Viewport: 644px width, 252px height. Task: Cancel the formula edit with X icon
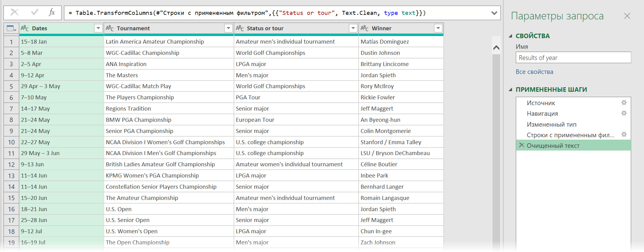(15, 12)
